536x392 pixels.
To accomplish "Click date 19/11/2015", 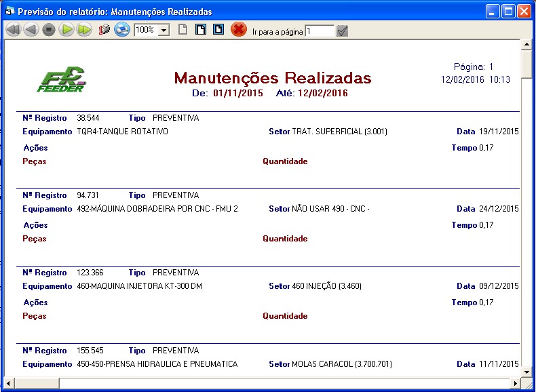I will 499,132.
